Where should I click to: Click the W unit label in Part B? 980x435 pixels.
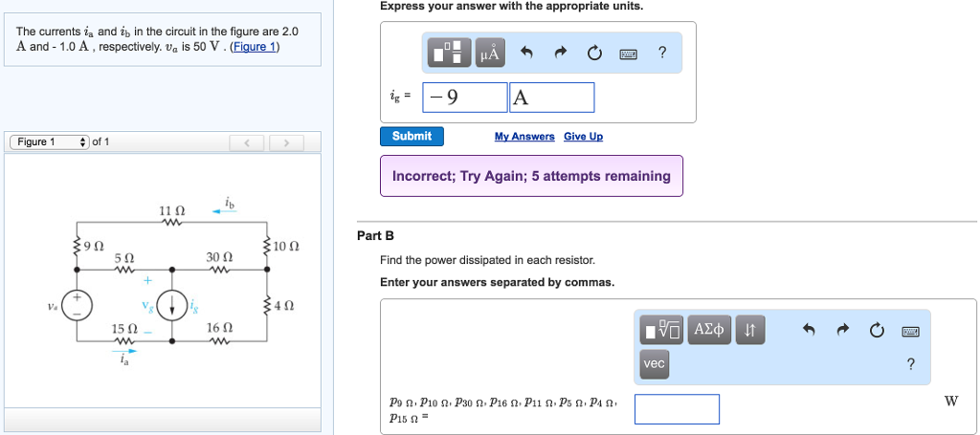(950, 402)
